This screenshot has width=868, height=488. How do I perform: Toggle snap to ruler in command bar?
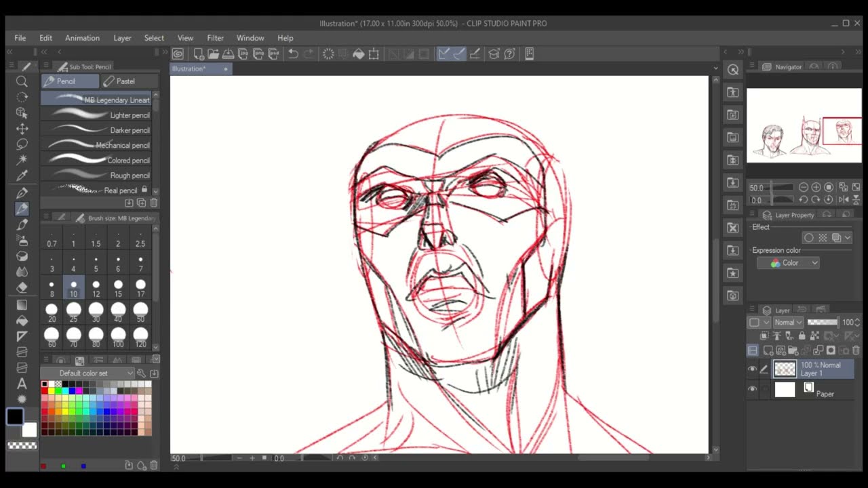(443, 54)
